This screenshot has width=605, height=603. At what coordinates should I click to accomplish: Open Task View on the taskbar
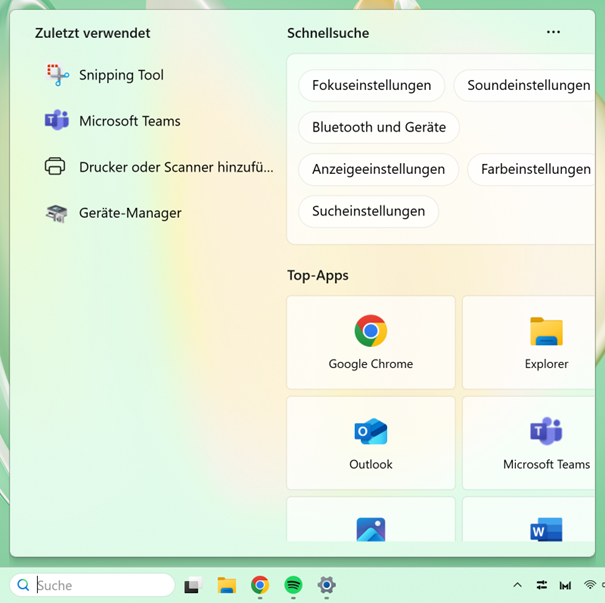(x=193, y=585)
